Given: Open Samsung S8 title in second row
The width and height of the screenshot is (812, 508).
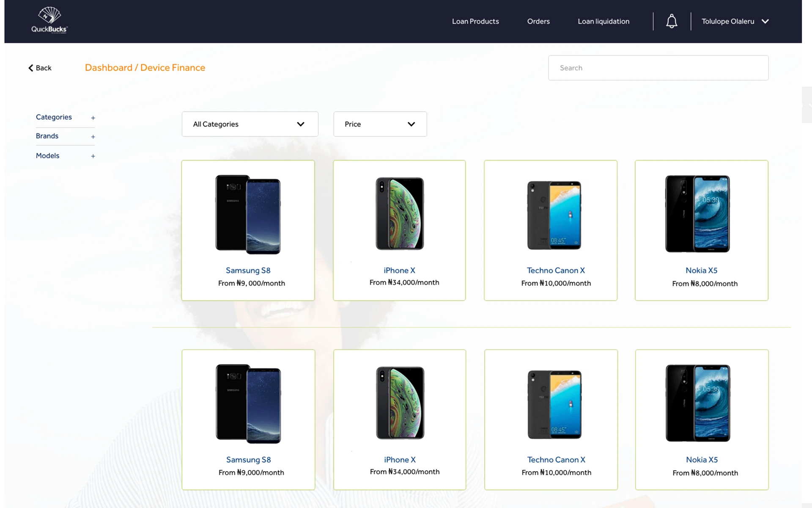Looking at the screenshot, I should (248, 460).
